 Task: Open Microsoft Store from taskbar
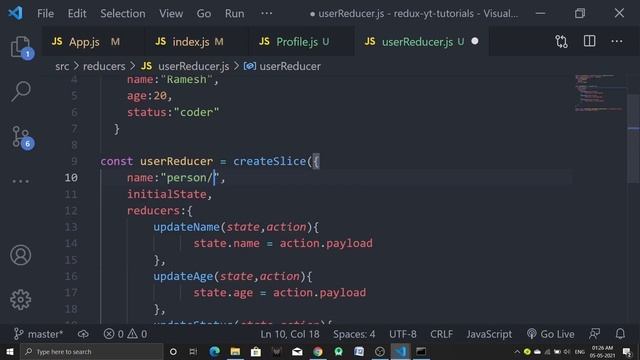(256, 351)
